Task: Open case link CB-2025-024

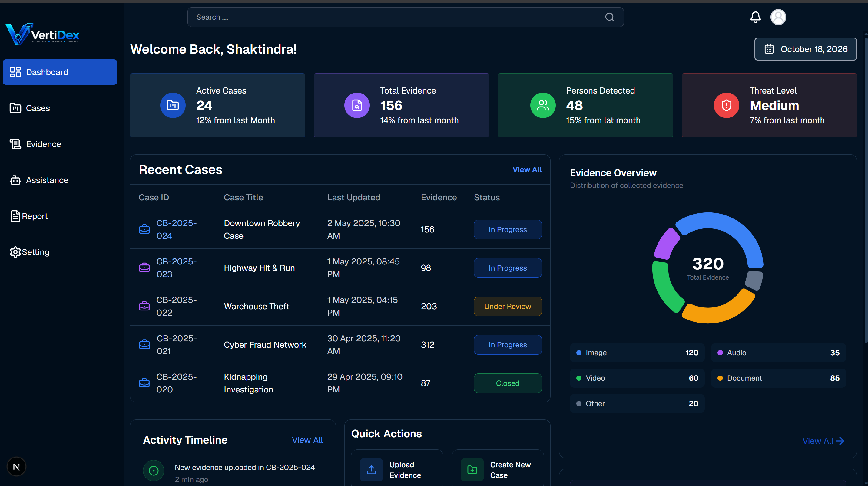Action: (x=177, y=229)
